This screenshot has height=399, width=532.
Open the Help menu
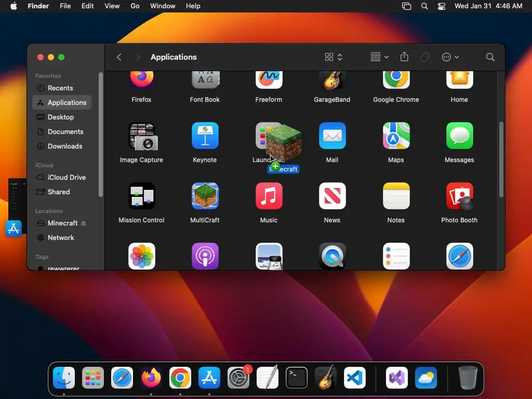pos(193,6)
